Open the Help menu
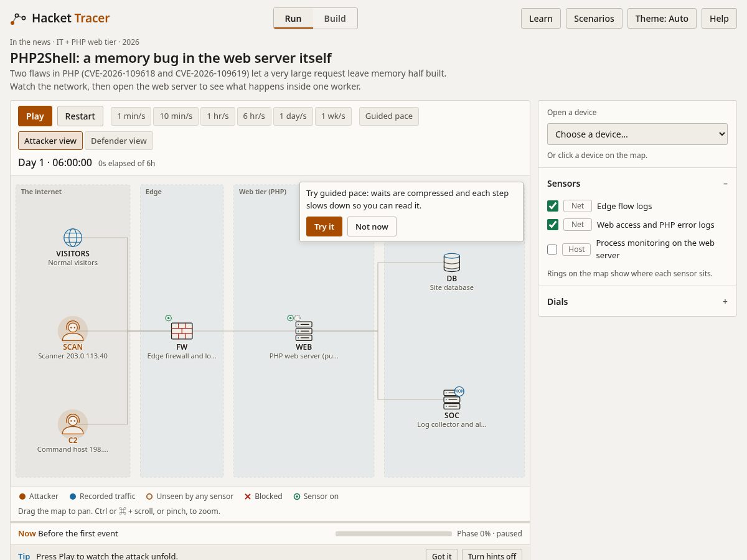Image resolution: width=747 pixels, height=560 pixels. click(719, 19)
